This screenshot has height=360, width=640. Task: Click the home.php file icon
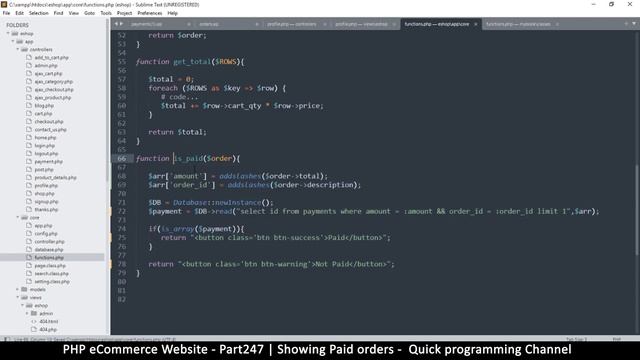(x=29, y=138)
